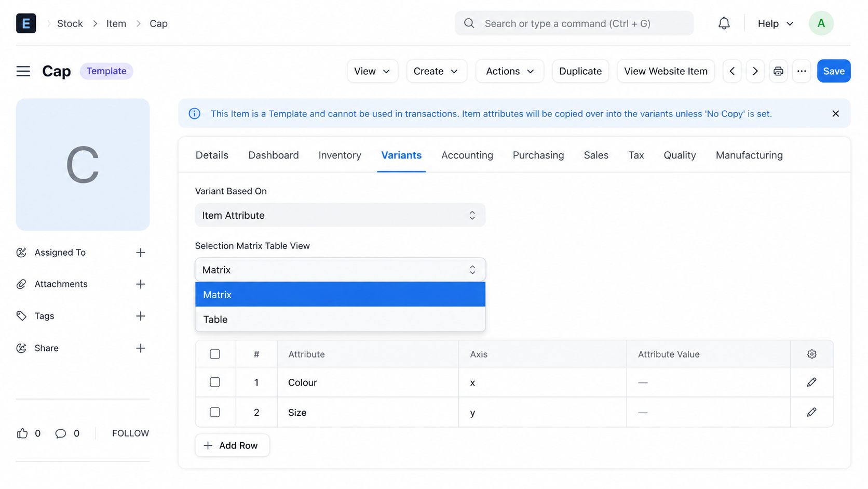Click the FOLLOW link

point(130,433)
